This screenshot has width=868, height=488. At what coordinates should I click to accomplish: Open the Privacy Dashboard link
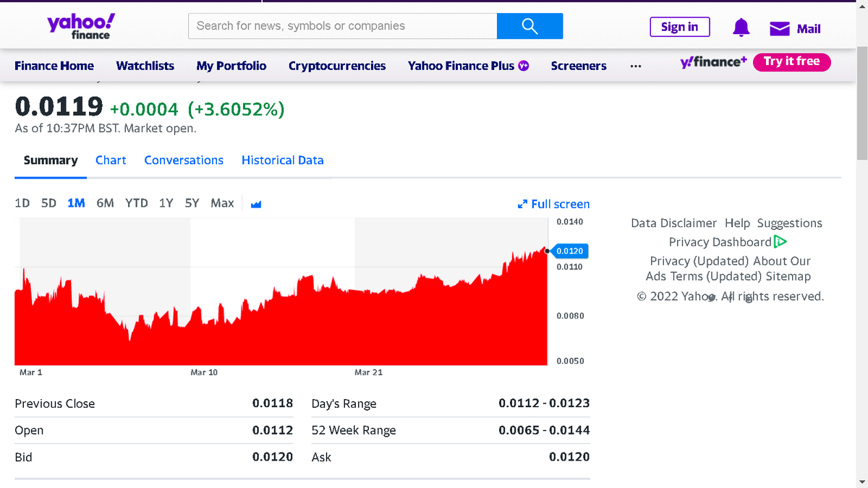click(x=720, y=242)
